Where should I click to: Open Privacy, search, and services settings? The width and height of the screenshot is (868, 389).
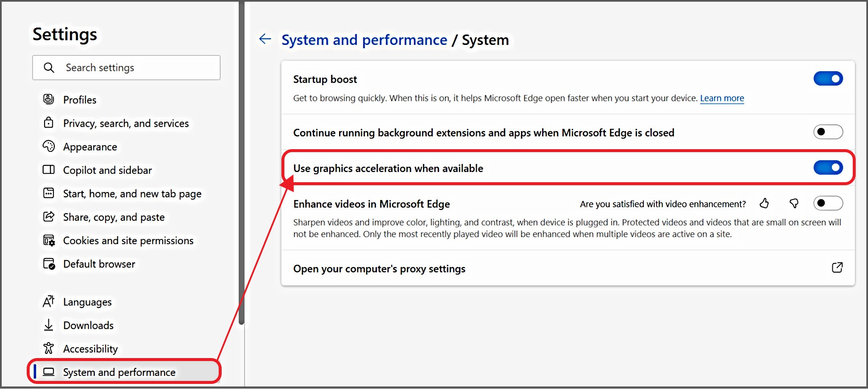(x=126, y=123)
